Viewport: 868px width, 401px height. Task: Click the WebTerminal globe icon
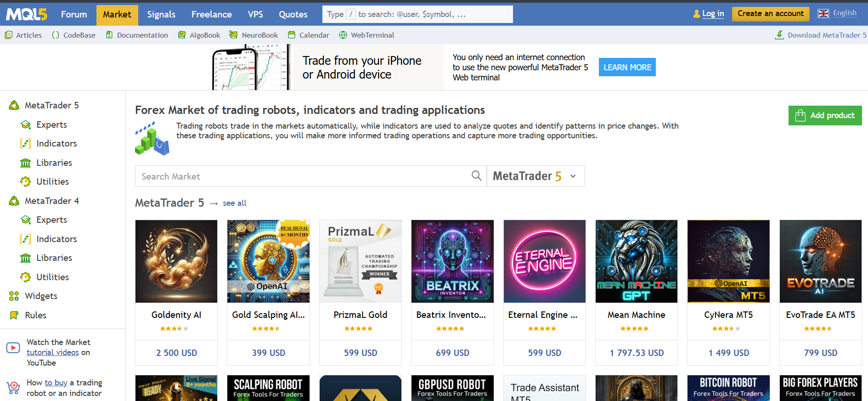tap(343, 35)
